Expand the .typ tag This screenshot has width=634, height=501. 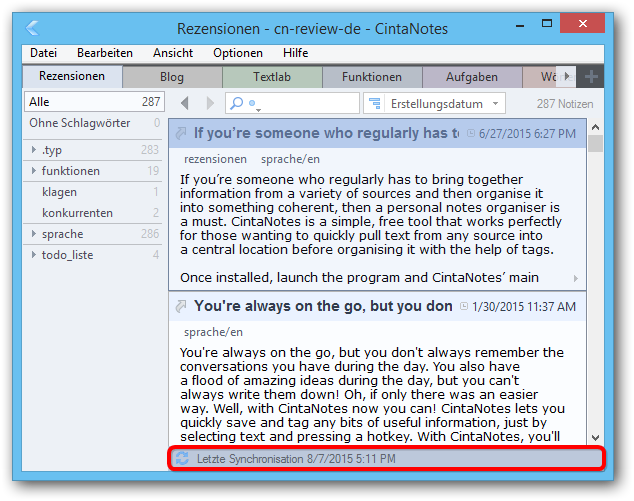[34, 150]
